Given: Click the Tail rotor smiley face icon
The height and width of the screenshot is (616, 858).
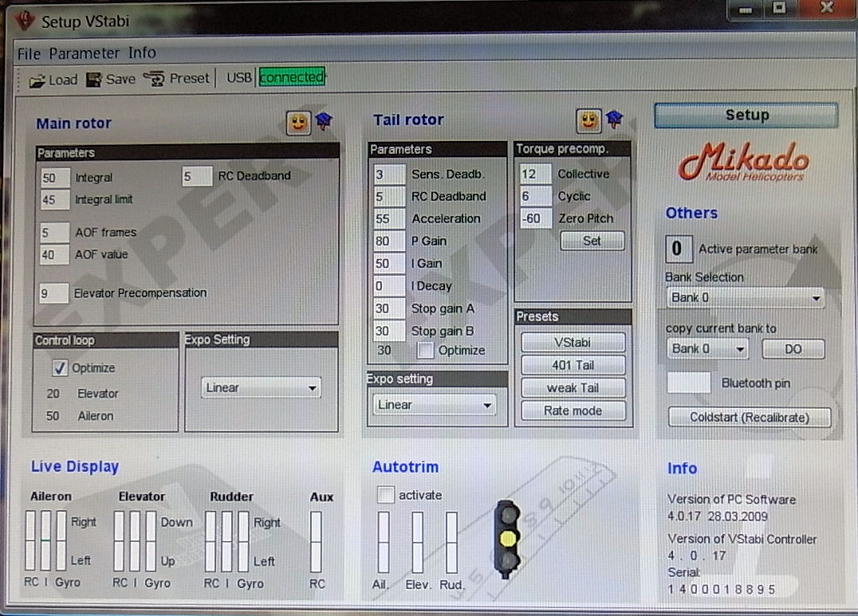Looking at the screenshot, I should click(x=588, y=120).
